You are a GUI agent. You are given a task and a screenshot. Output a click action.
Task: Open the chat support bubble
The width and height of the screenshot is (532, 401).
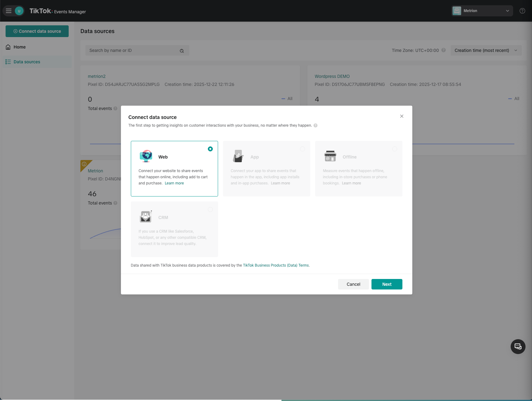click(x=518, y=347)
